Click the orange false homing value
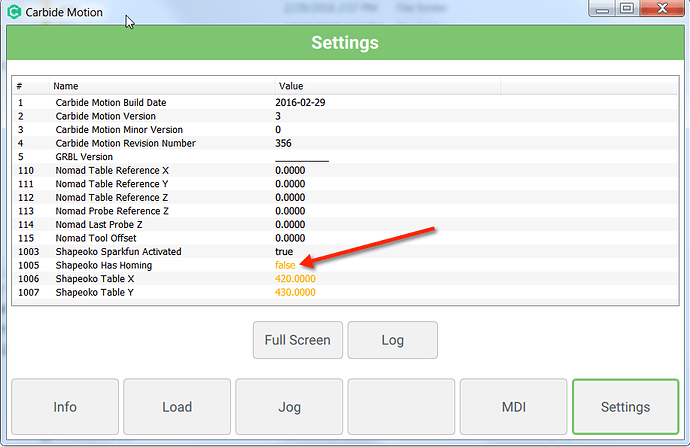690x447 pixels. (x=285, y=265)
